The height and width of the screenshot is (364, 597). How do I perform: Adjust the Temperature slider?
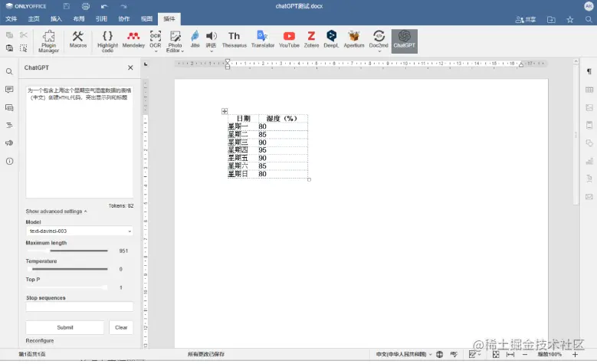point(67,269)
